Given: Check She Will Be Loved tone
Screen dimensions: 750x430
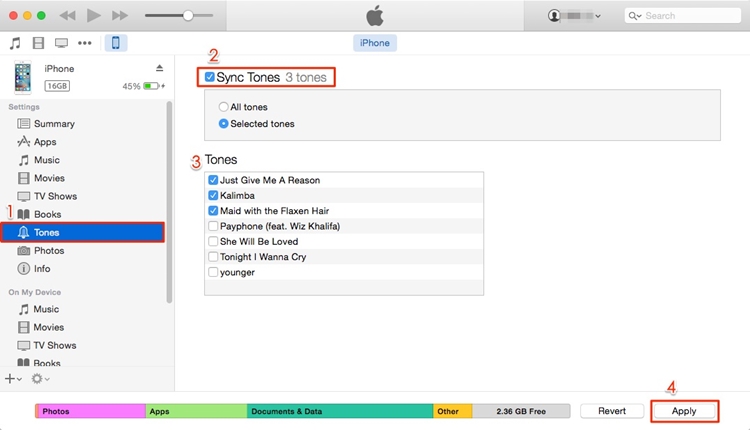Looking at the screenshot, I should pos(213,242).
